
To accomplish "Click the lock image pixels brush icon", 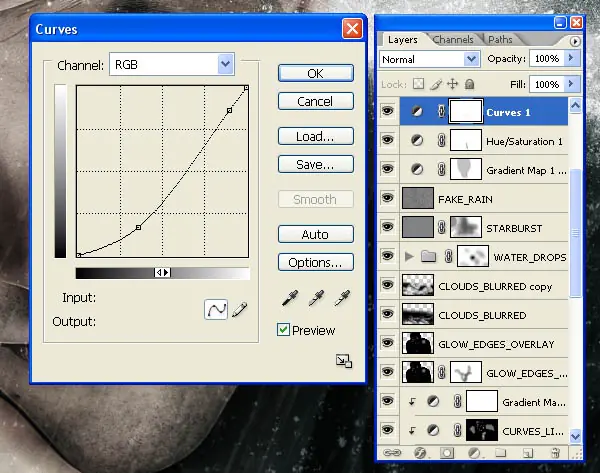I will [436, 84].
